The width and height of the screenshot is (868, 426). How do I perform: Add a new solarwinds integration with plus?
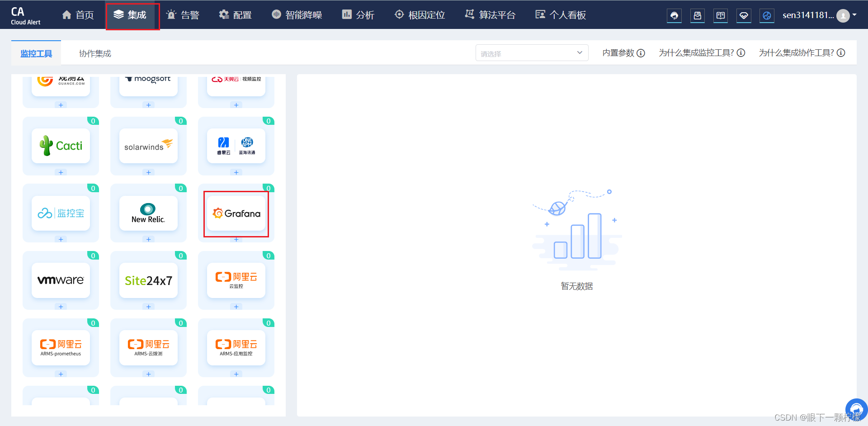148,172
